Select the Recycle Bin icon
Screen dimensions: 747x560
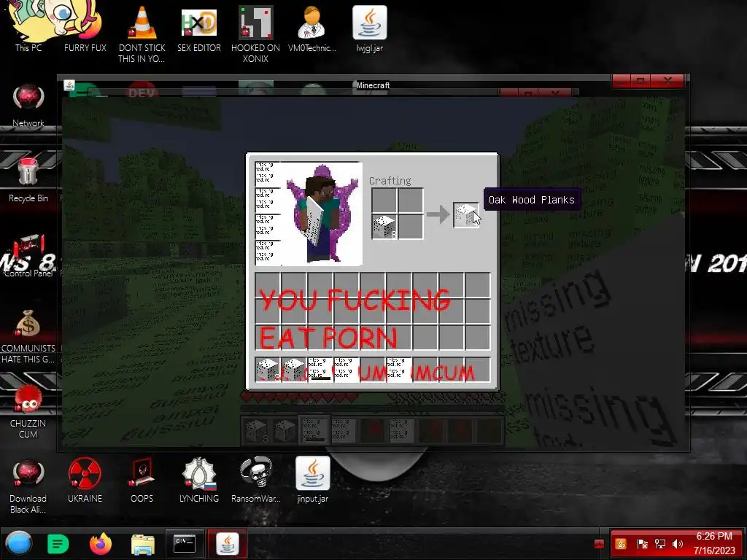[x=28, y=180]
